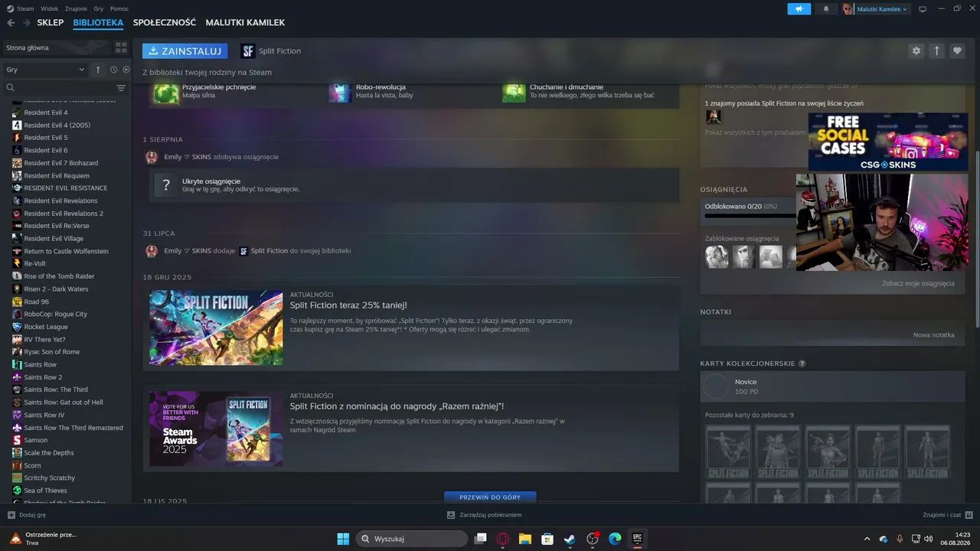Screen dimensions: 980x551
Task: Go back with the left arrow
Action: (x=11, y=23)
